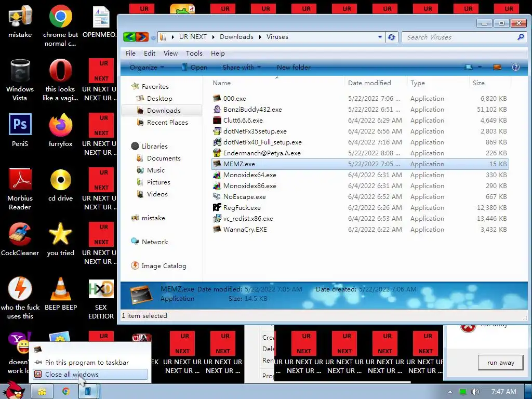Open the 'Share with' dropdown
The width and height of the screenshot is (532, 399).
242,67
